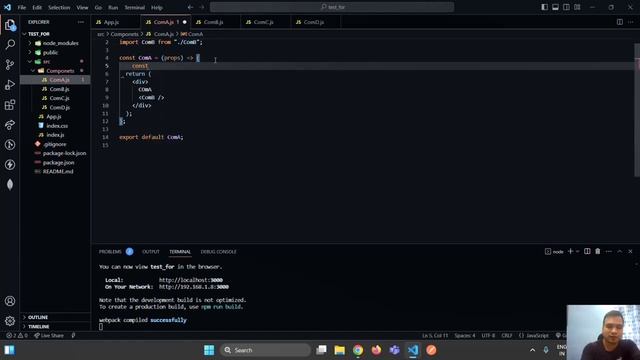This screenshot has height=360, width=640.
Task: Open the Selection menu
Action: (x=59, y=7)
